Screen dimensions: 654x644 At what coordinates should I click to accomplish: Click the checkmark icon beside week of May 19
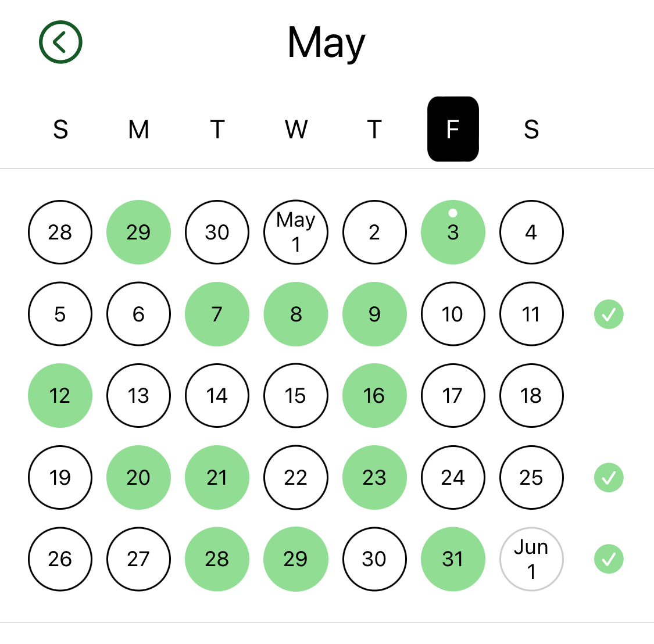click(609, 478)
